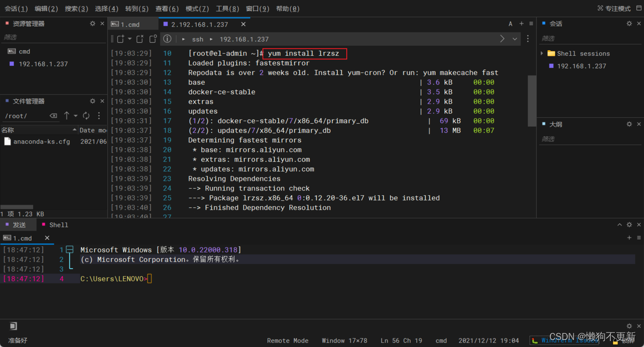Go to parent directory with up arrow

[x=66, y=116]
